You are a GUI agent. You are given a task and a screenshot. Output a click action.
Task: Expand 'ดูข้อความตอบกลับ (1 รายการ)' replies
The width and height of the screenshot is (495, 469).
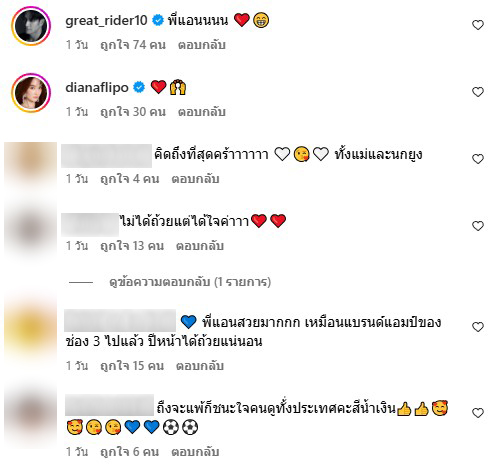190,282
